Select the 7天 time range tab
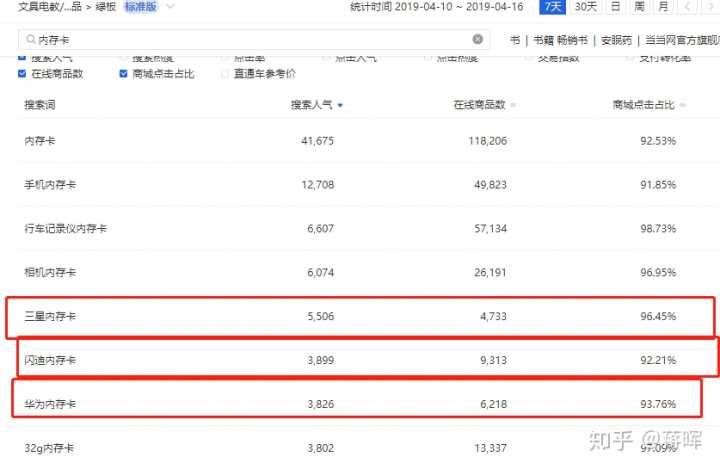Screen dimensions: 720x469 pyautogui.click(x=553, y=7)
